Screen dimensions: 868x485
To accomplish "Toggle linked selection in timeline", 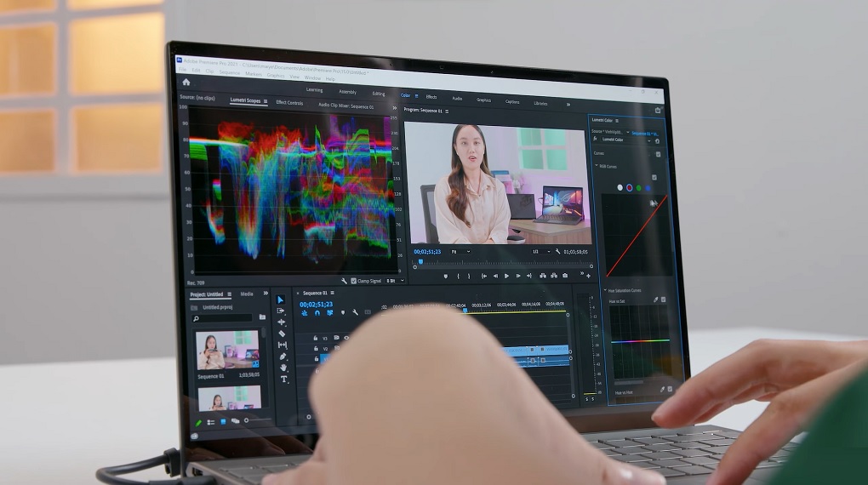I will pos(330,313).
